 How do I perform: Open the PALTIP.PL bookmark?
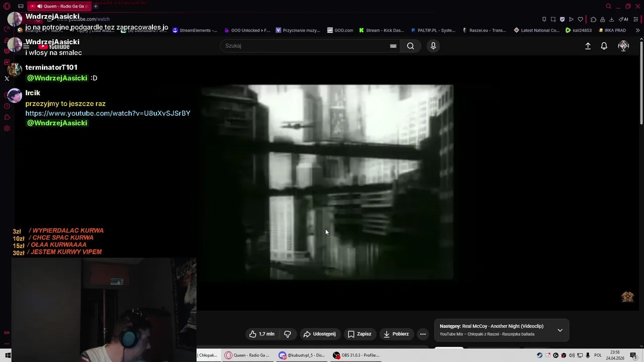click(x=433, y=30)
